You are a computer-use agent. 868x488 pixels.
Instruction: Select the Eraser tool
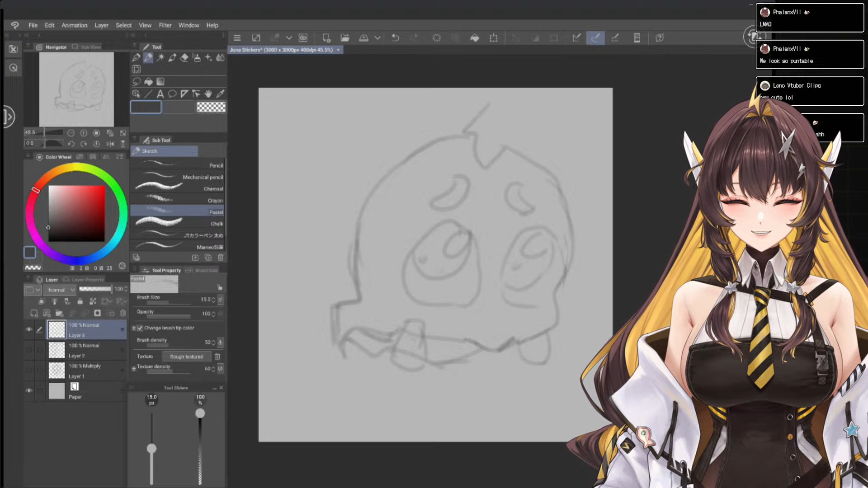(x=184, y=57)
